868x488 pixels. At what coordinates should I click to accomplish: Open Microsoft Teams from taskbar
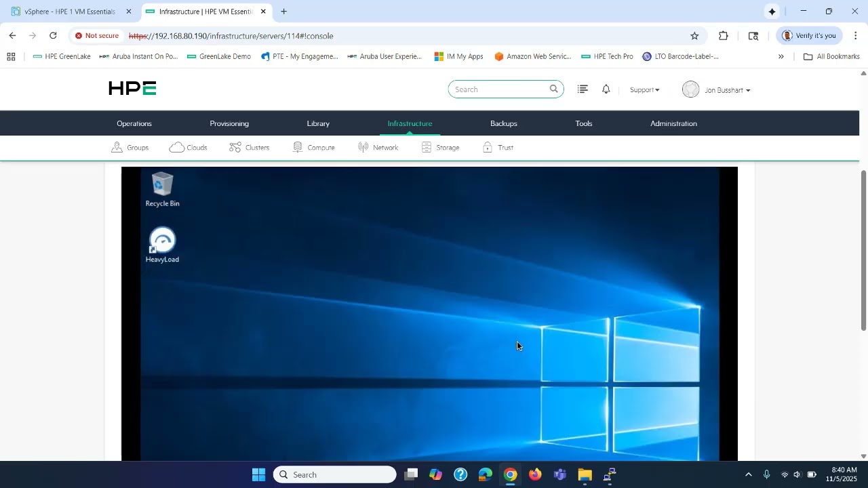click(x=559, y=474)
